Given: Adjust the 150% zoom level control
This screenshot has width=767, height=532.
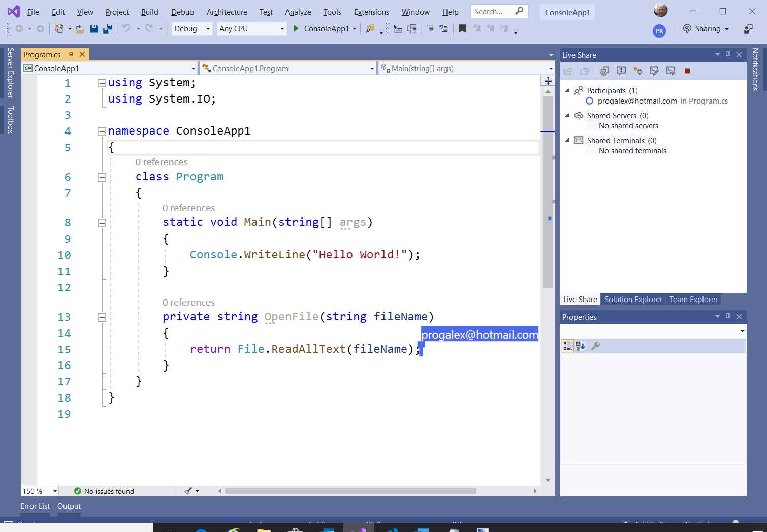Looking at the screenshot, I should (x=39, y=491).
